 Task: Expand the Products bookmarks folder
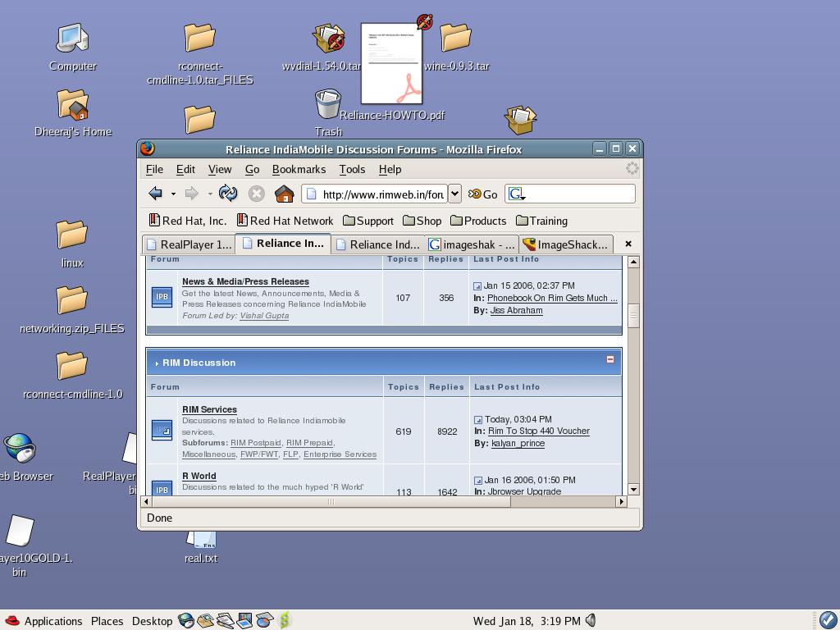tap(478, 221)
